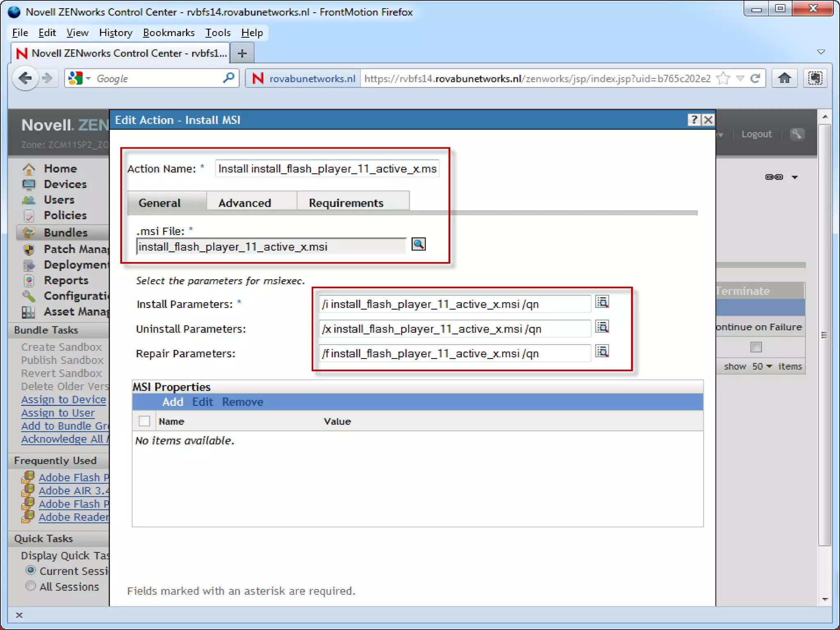The height and width of the screenshot is (630, 840).
Task: Click the browser reload icon
Action: click(755, 78)
